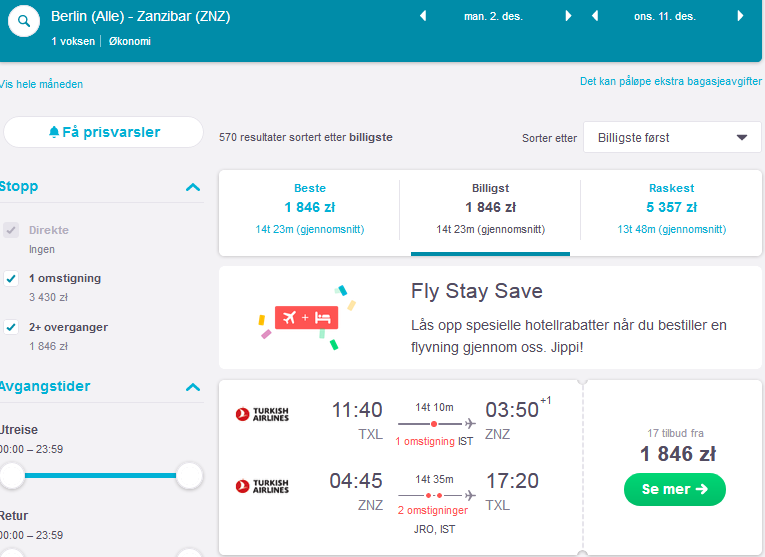Click the Få prisvarsler button
Image resolution: width=765 pixels, height=557 pixels.
(103, 132)
